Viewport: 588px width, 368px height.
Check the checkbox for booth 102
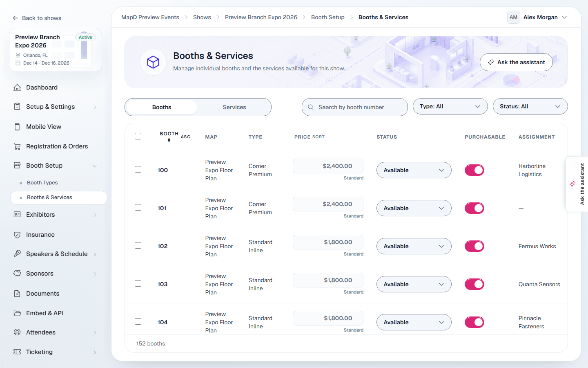tap(138, 245)
